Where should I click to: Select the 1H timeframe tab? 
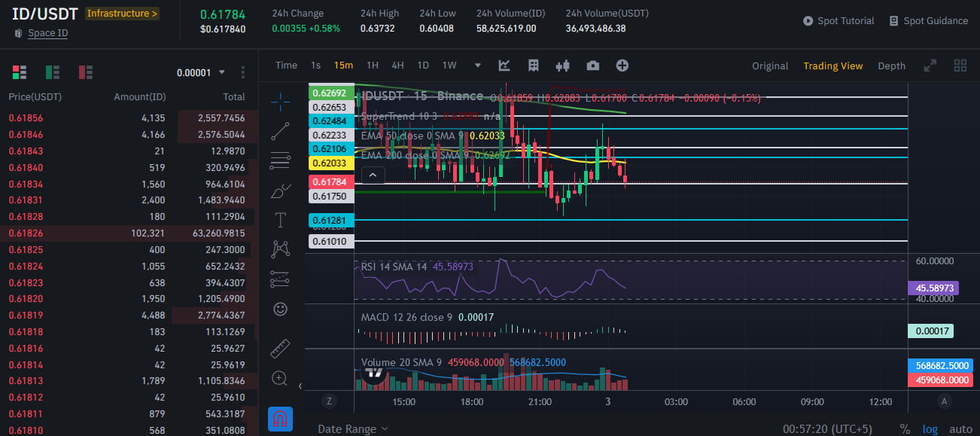pyautogui.click(x=372, y=66)
